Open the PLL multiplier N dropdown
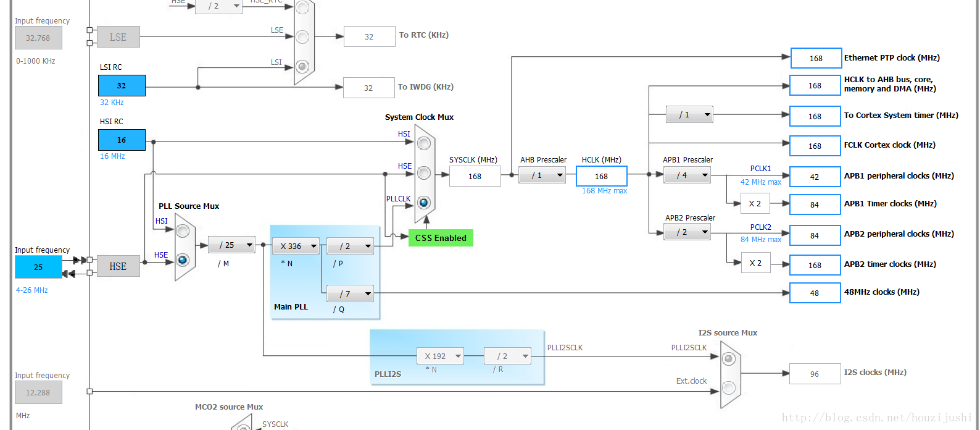 [296, 246]
